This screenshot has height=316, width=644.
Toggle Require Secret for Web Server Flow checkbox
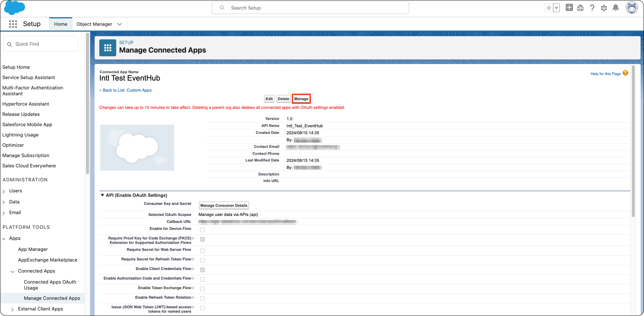tap(202, 251)
